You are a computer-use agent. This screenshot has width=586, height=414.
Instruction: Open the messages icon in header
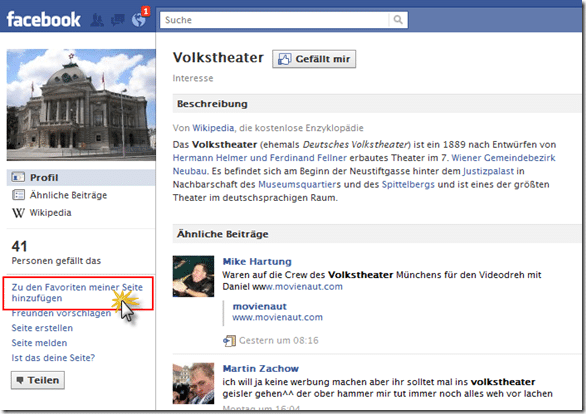(118, 20)
